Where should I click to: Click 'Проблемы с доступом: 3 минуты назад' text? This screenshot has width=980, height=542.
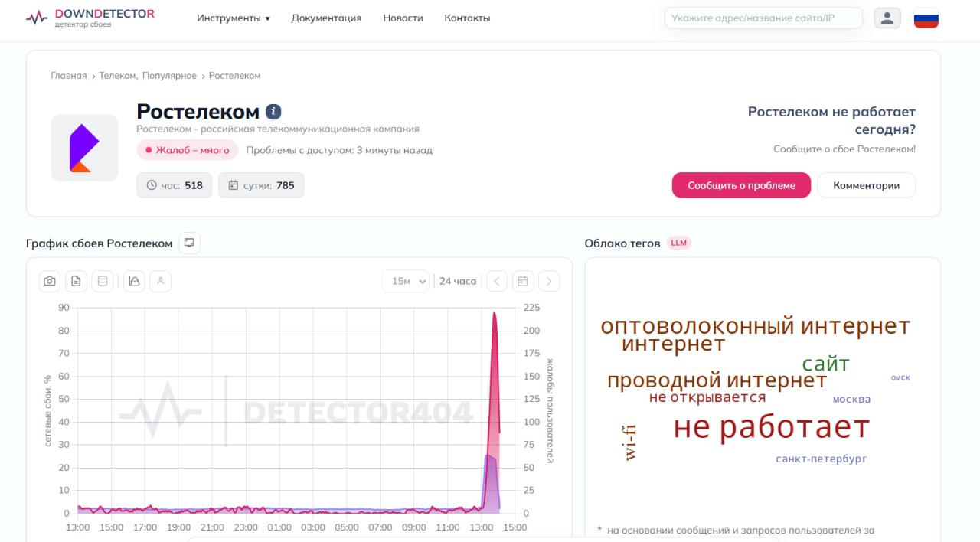tap(339, 150)
